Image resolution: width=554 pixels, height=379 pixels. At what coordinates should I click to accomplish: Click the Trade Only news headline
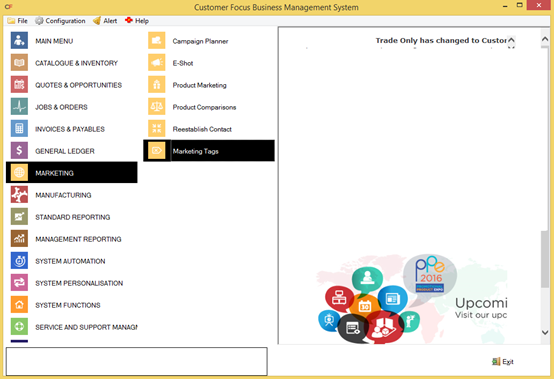[x=441, y=41]
